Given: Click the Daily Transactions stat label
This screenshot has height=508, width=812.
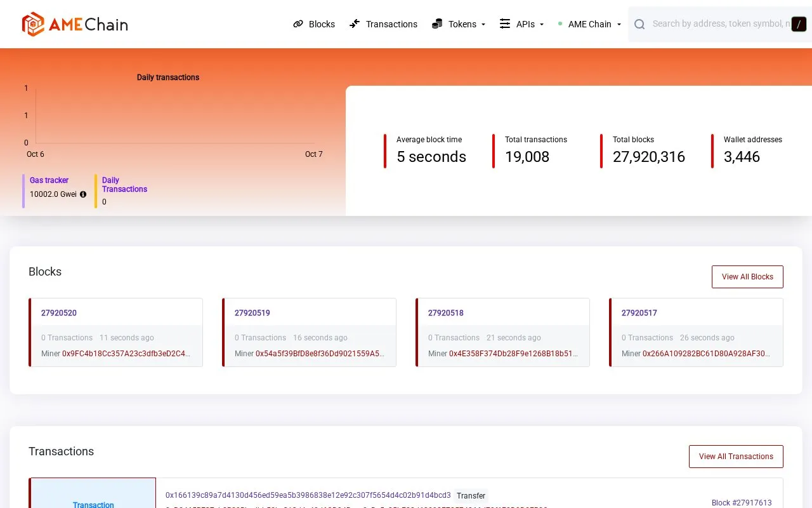Looking at the screenshot, I should click(124, 185).
